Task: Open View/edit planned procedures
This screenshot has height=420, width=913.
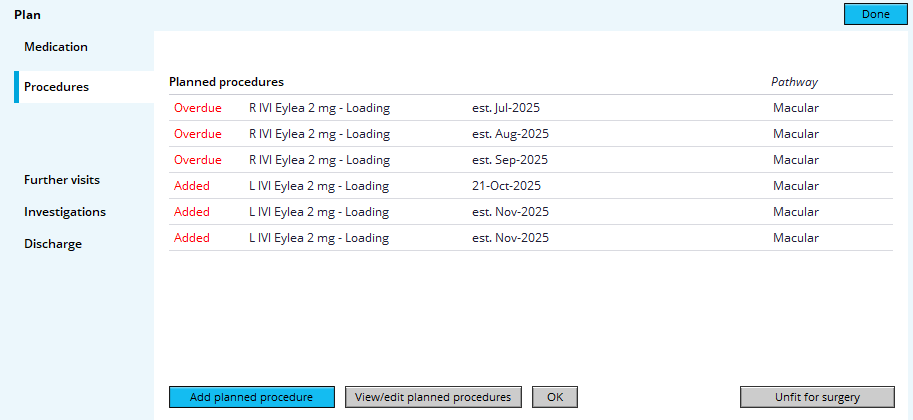Action: [x=434, y=397]
